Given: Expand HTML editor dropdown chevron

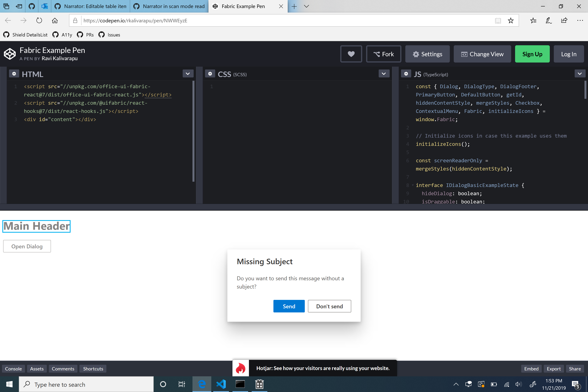Looking at the screenshot, I should pos(188,74).
